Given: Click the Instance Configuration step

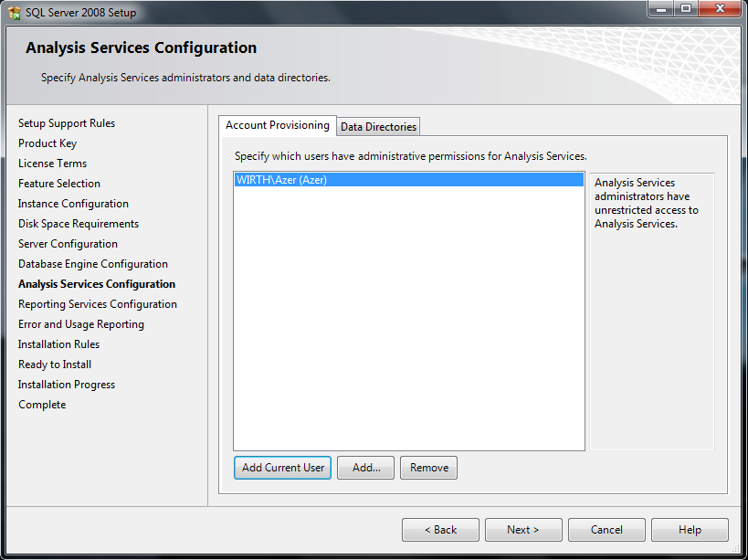Looking at the screenshot, I should 73,203.
